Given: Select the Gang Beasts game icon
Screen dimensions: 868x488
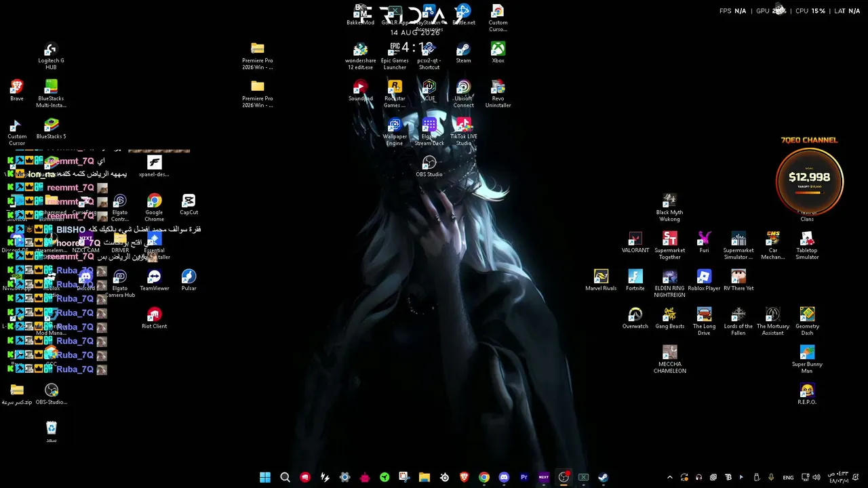Looking at the screenshot, I should click(x=669, y=319).
